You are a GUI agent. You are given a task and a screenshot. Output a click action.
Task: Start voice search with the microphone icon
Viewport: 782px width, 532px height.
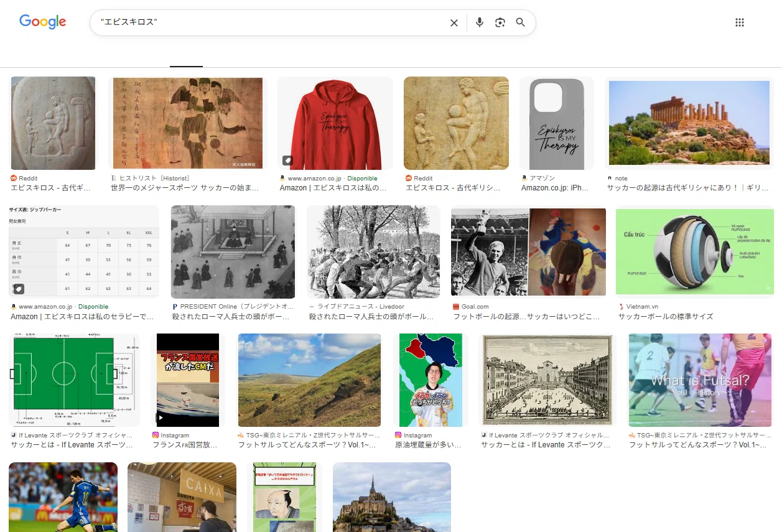pos(480,23)
